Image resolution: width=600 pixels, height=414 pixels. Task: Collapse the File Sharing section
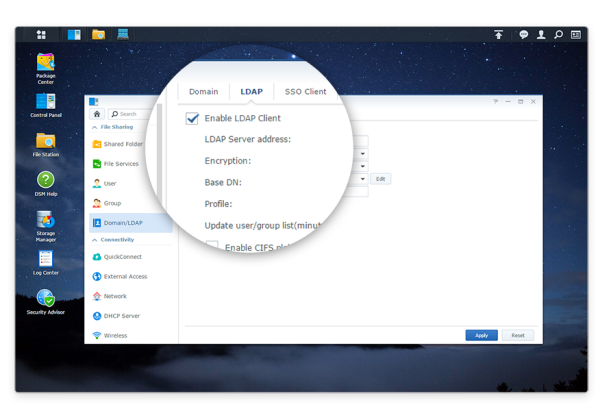(95, 127)
